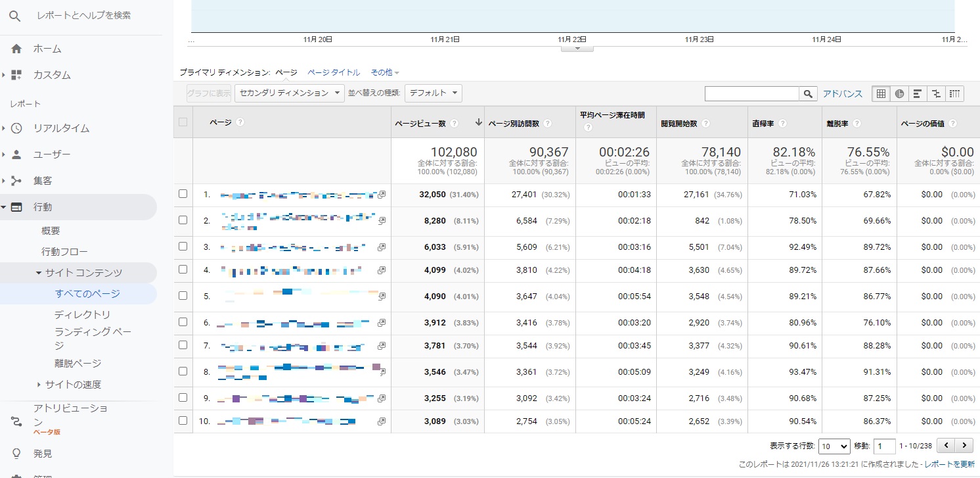980x478 pixels.
Task: Click the previous page arrow button
Action: (x=946, y=446)
